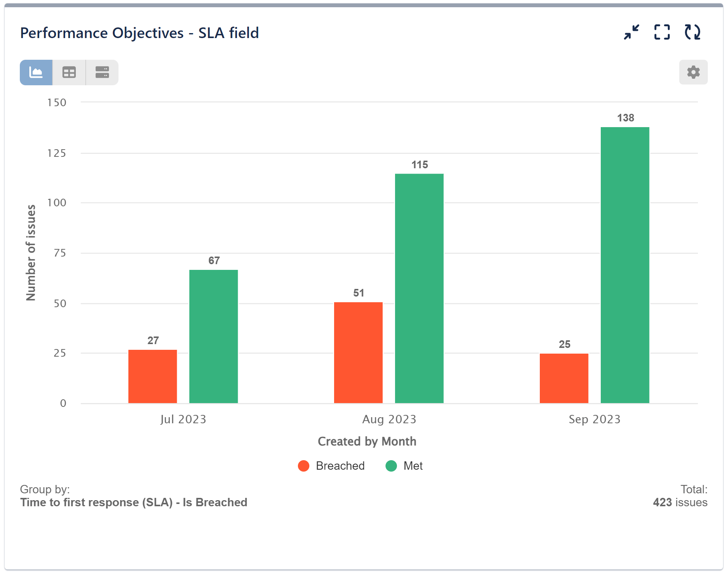Expand gadget to fullscreen mode
Image resolution: width=728 pixels, height=574 pixels.
pyautogui.click(x=662, y=32)
